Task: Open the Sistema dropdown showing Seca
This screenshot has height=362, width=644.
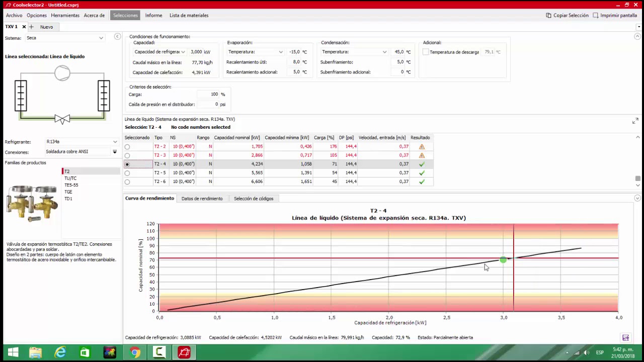Action: 65,38
